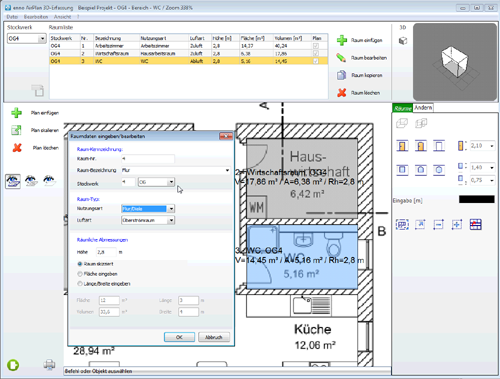Select the empty door opening tool

pos(439,146)
